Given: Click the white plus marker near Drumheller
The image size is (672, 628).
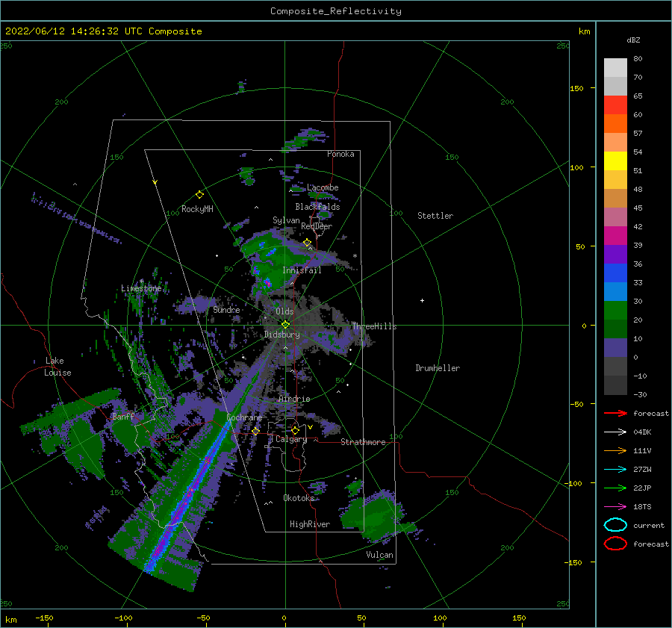Looking at the screenshot, I should [422, 300].
